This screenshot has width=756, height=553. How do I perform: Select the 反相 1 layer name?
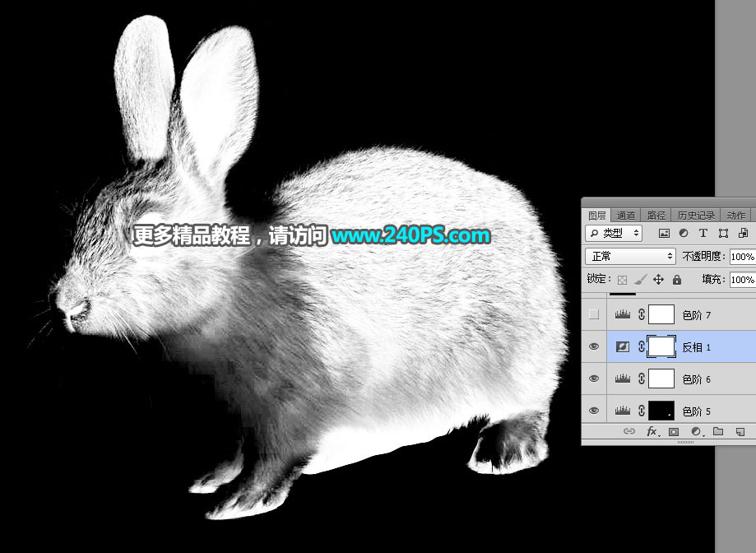tap(697, 347)
